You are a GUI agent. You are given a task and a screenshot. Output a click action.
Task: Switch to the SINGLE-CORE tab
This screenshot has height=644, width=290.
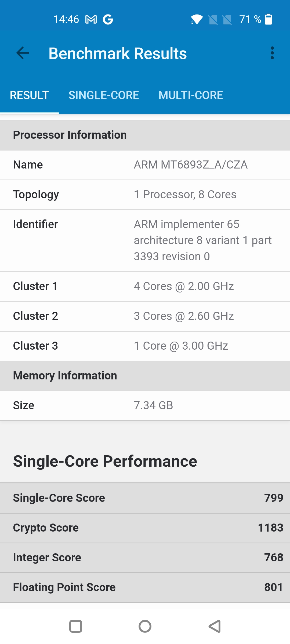(104, 95)
